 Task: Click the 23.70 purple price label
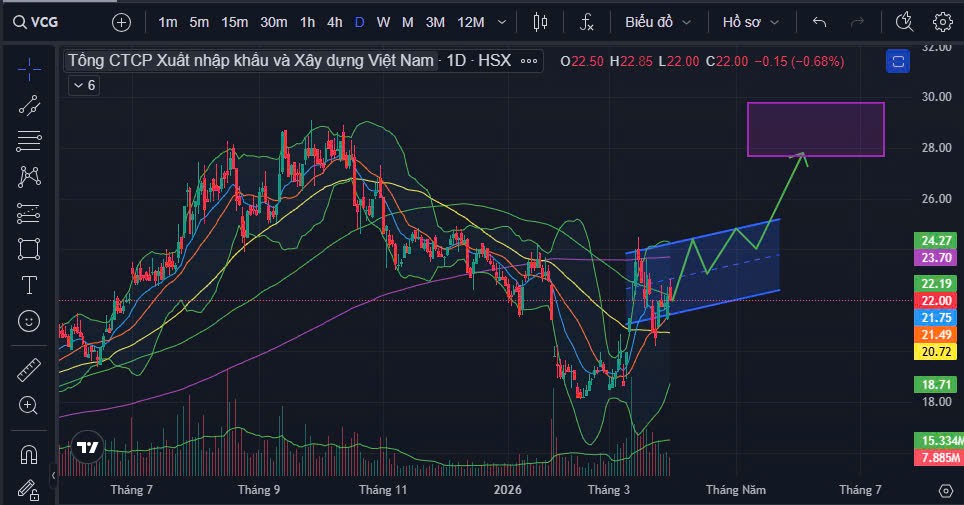(936, 257)
